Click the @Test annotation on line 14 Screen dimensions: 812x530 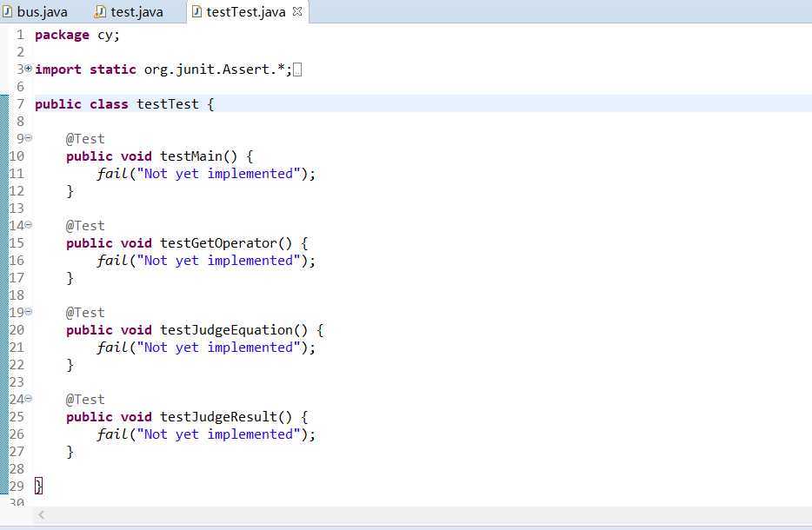click(x=85, y=226)
